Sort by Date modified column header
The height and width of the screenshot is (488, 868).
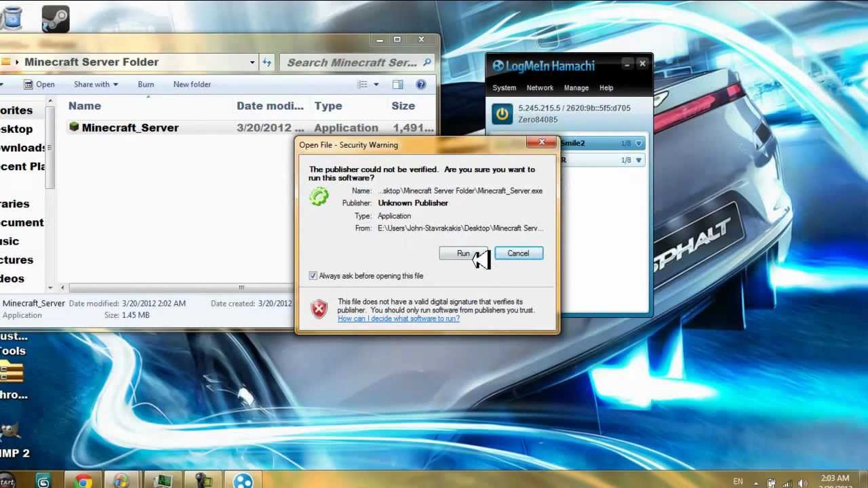(x=270, y=106)
